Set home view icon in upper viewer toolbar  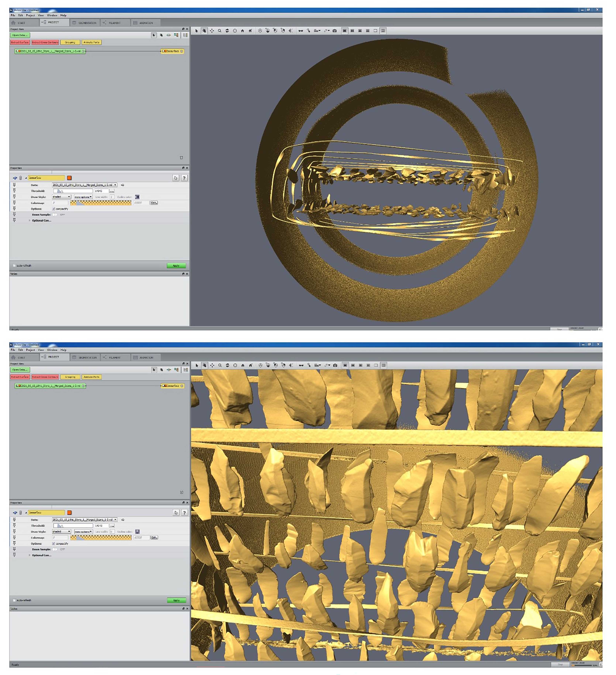tap(250, 31)
